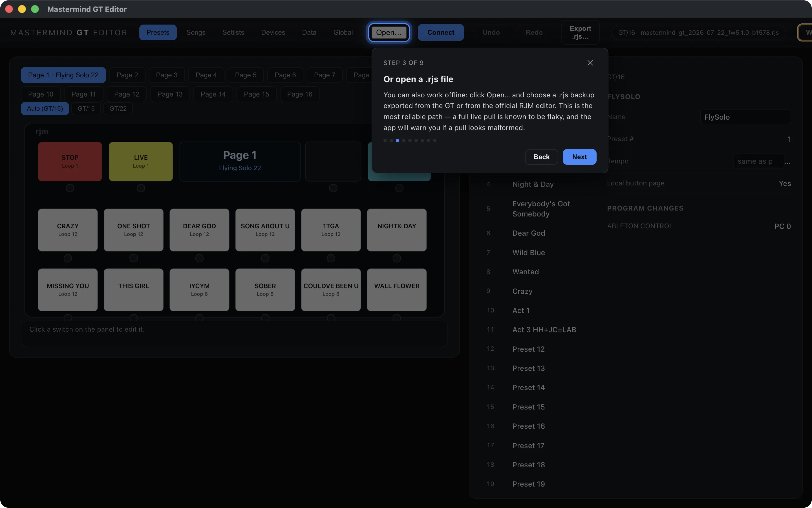Choose the GT/22 layout option
The height and width of the screenshot is (508, 812).
pos(118,109)
